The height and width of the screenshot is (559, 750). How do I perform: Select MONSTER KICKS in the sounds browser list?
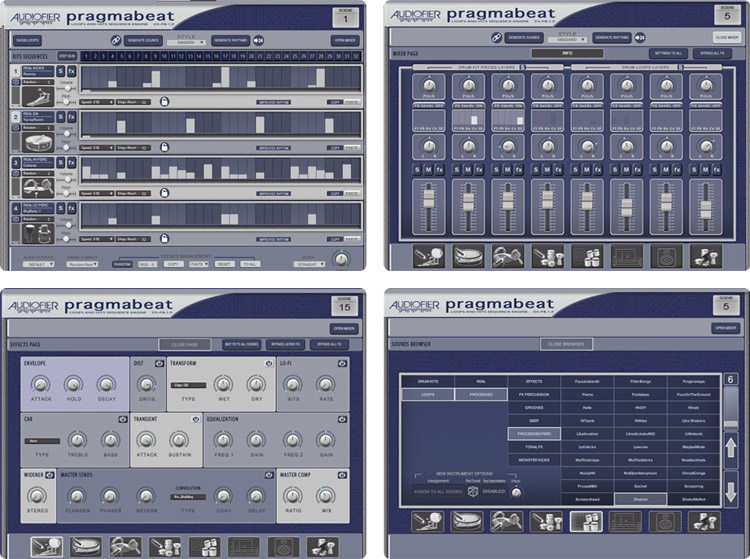(534, 460)
